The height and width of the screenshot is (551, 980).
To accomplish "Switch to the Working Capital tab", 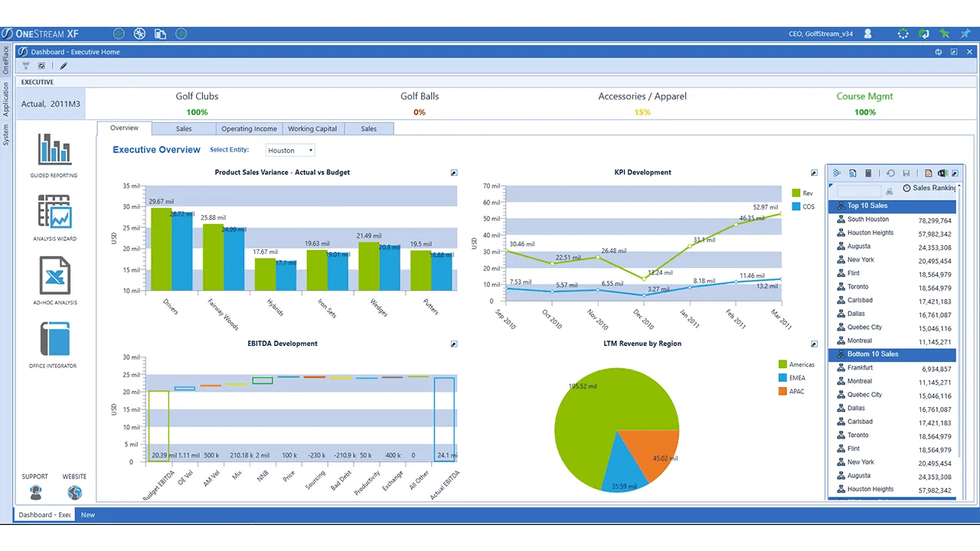I will click(x=312, y=129).
